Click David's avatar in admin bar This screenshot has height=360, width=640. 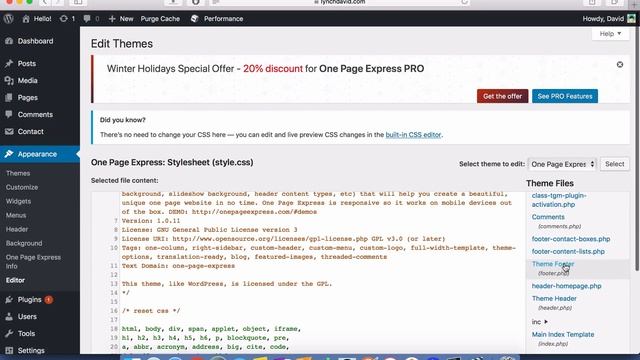pyautogui.click(x=631, y=19)
